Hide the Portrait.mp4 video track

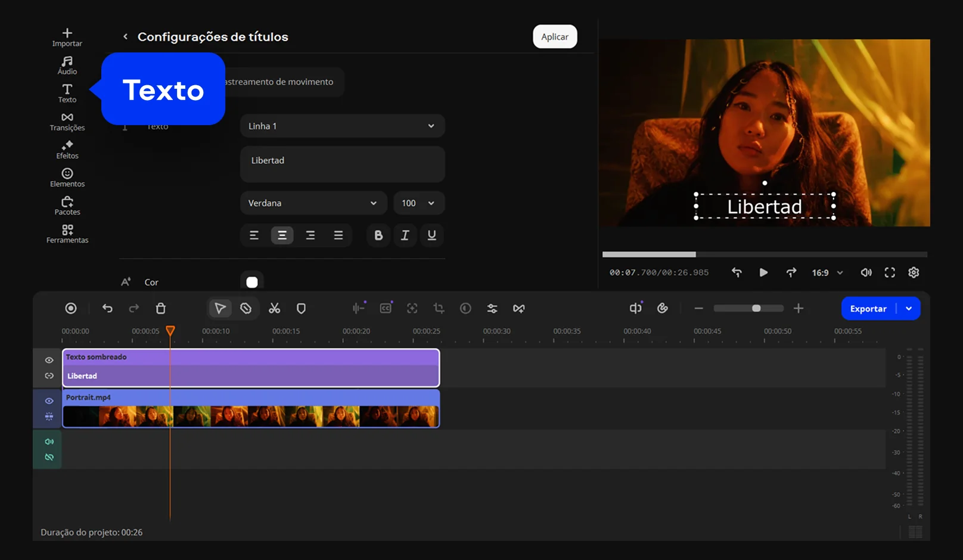coord(49,401)
